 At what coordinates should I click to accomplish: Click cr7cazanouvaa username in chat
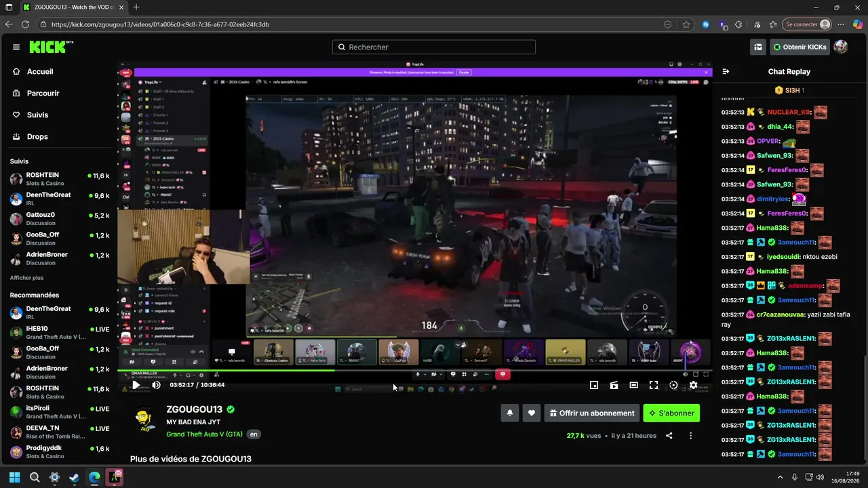781,314
